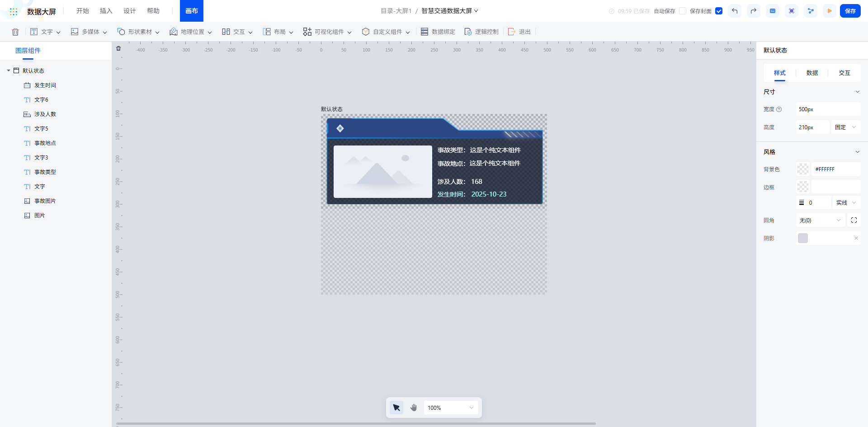
Task: Select the 样式 properties tab
Action: [780, 73]
